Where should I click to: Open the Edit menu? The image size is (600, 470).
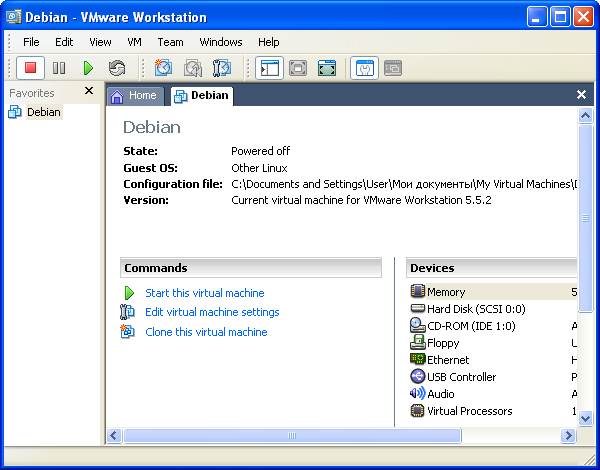(x=64, y=42)
